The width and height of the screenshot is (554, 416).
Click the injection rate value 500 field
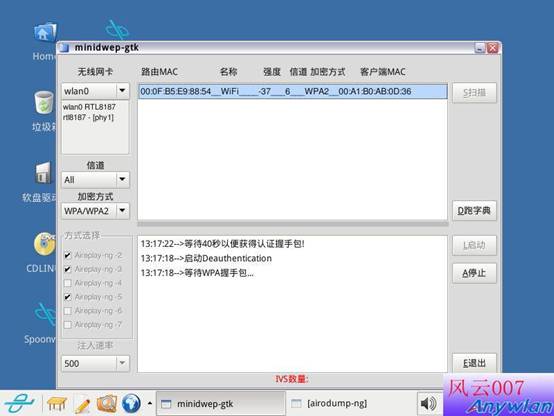(89, 363)
